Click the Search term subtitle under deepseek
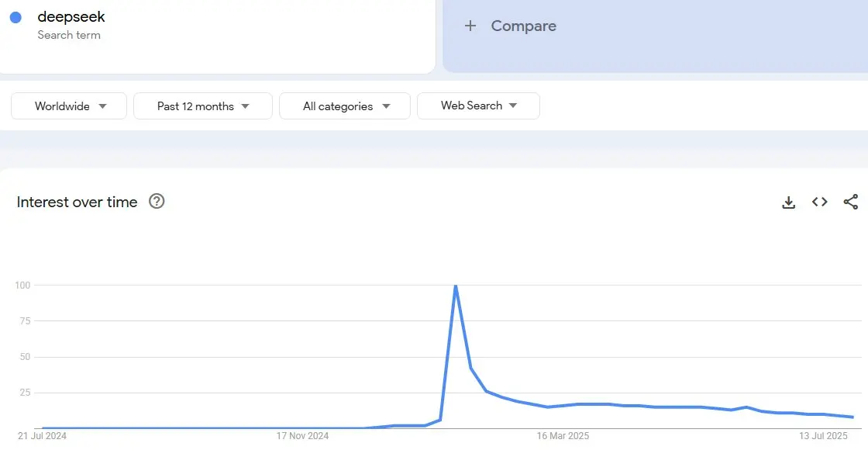The height and width of the screenshot is (450, 868). [69, 35]
